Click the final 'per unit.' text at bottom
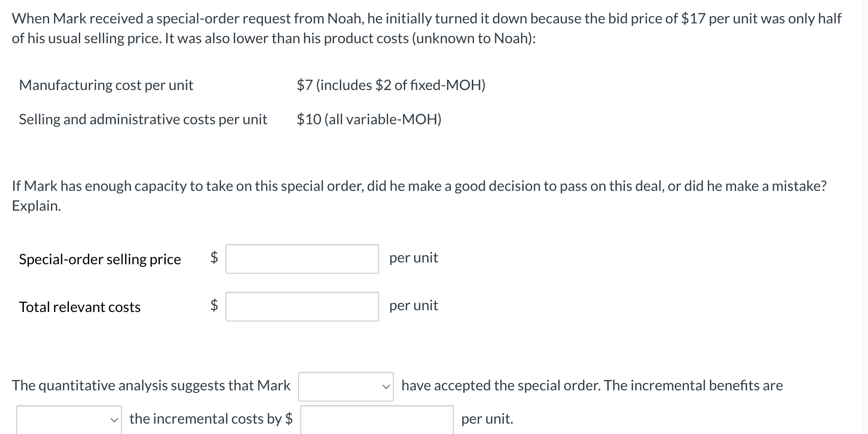Viewport: 868px width, 434px height. click(487, 419)
